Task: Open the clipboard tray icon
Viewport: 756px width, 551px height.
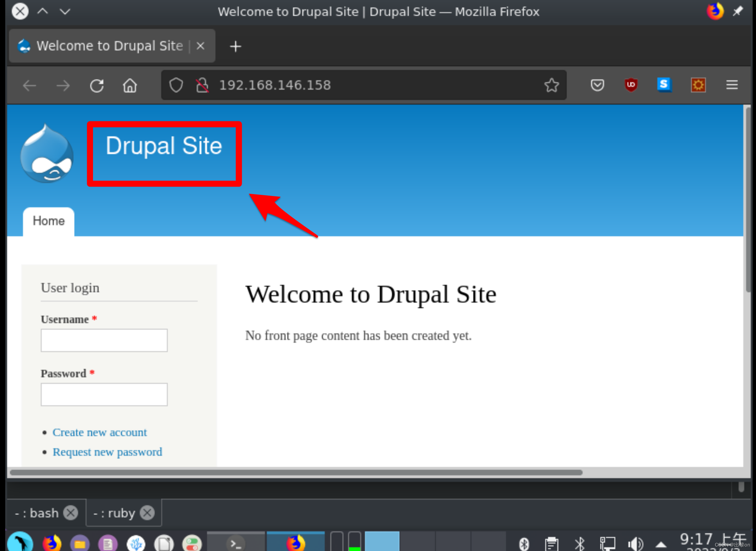Action: [x=552, y=544]
